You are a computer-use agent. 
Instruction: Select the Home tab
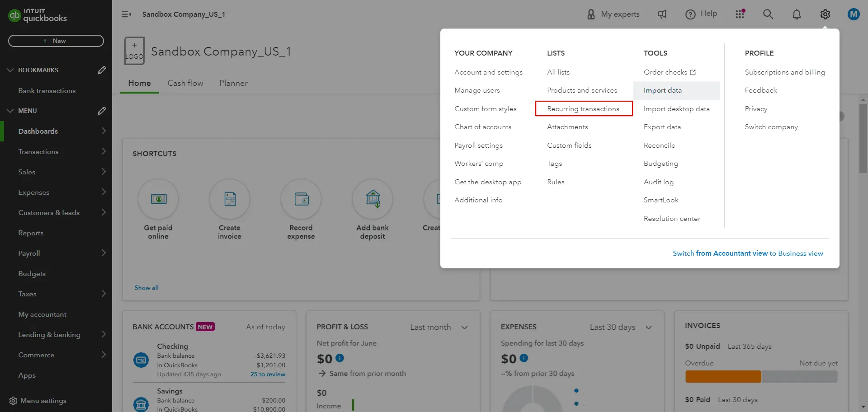pos(139,83)
